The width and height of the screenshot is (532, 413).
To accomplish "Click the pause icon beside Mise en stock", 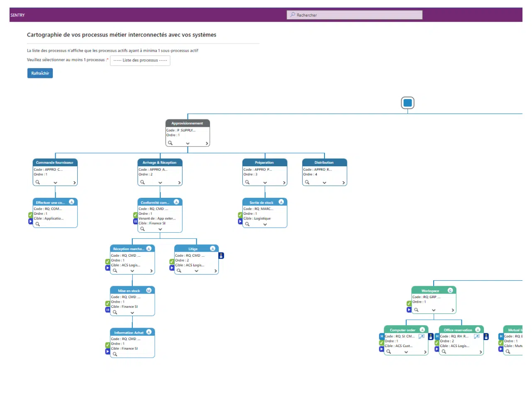I will (x=108, y=310).
